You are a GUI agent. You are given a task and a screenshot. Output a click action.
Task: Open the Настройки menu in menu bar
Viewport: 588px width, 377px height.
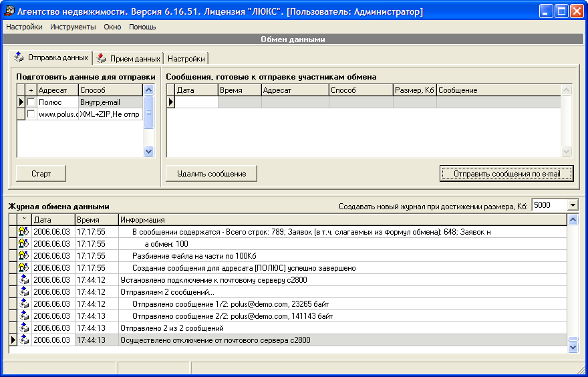pos(24,27)
